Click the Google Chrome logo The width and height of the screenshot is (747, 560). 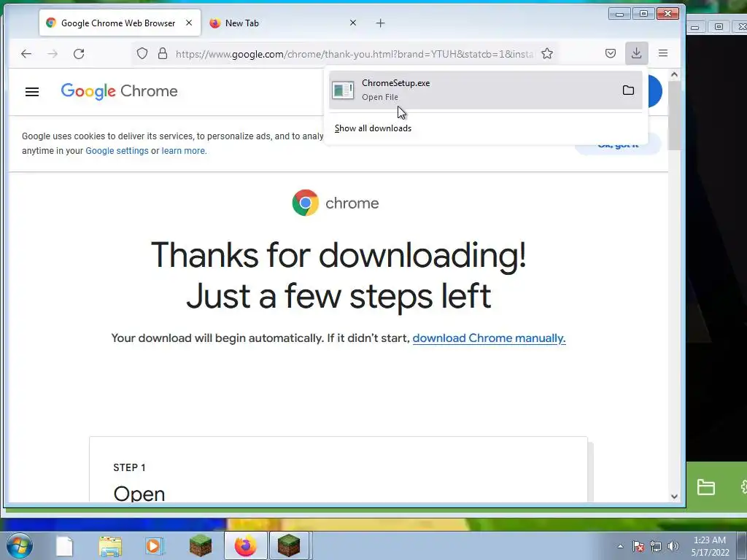(x=119, y=90)
